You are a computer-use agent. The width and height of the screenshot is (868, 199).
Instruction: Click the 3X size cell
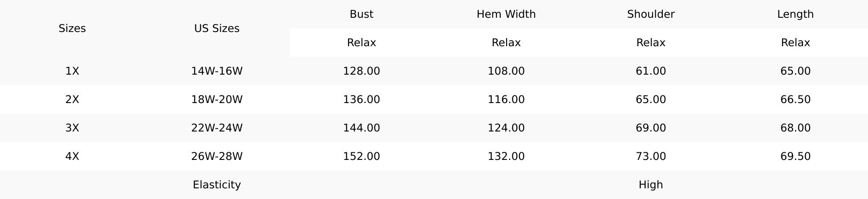point(72,128)
